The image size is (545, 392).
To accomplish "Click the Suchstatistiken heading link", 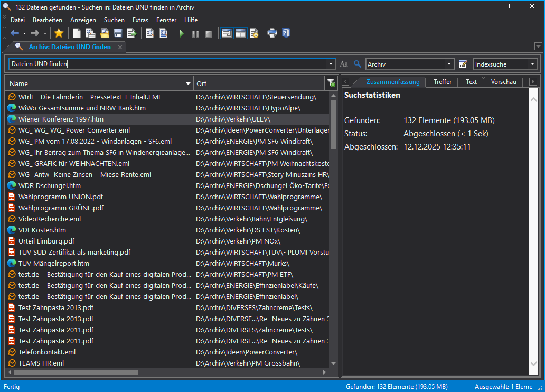I will [x=372, y=95].
